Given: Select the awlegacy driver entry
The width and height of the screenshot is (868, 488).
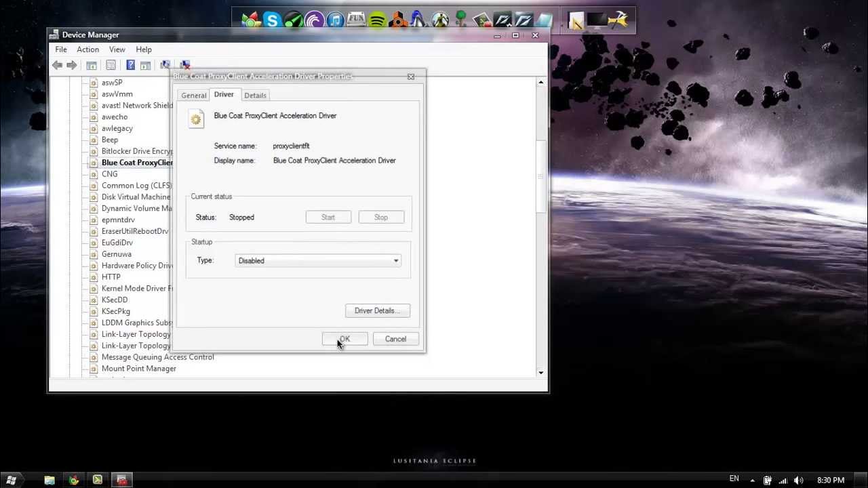Looking at the screenshot, I should (117, 129).
